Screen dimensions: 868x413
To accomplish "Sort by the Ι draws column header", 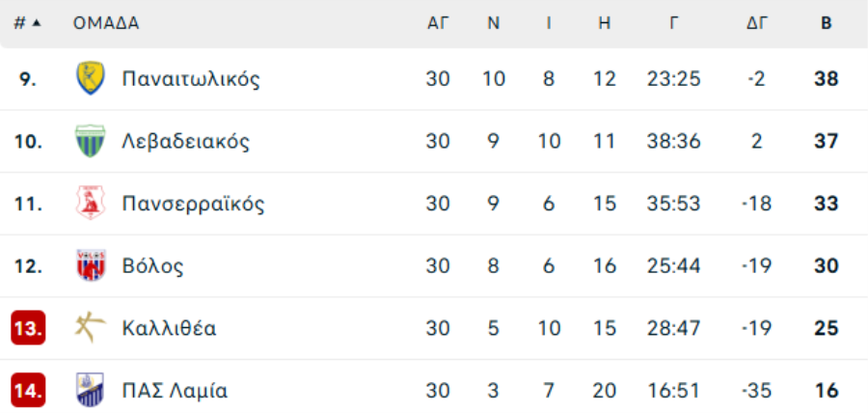I will click(x=549, y=23).
